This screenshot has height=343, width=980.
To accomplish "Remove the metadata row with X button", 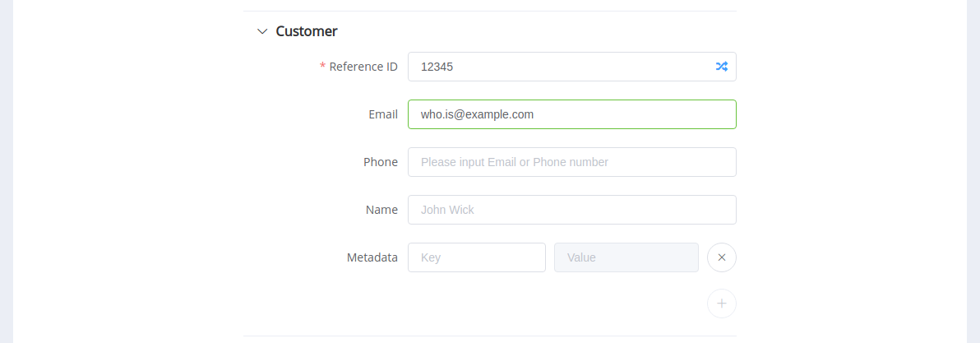I will point(722,257).
